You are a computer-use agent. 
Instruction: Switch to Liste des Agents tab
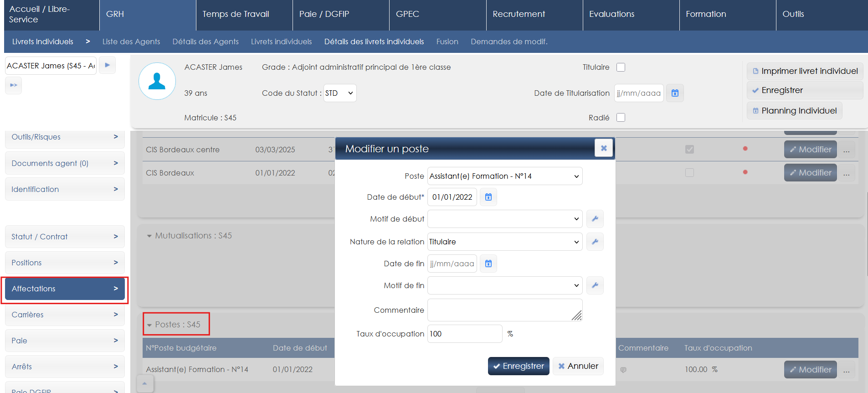(x=131, y=41)
